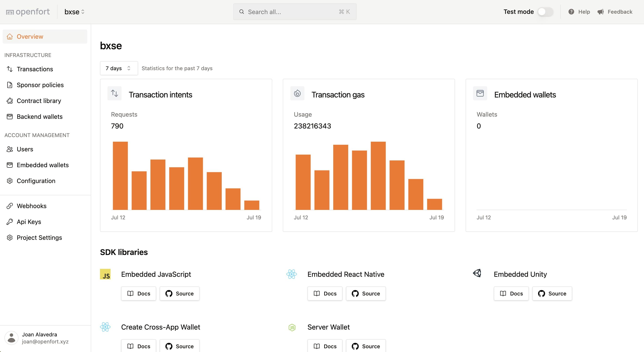Click the Contract library puzzle icon
Screen dimensions: 644x352
(10, 101)
